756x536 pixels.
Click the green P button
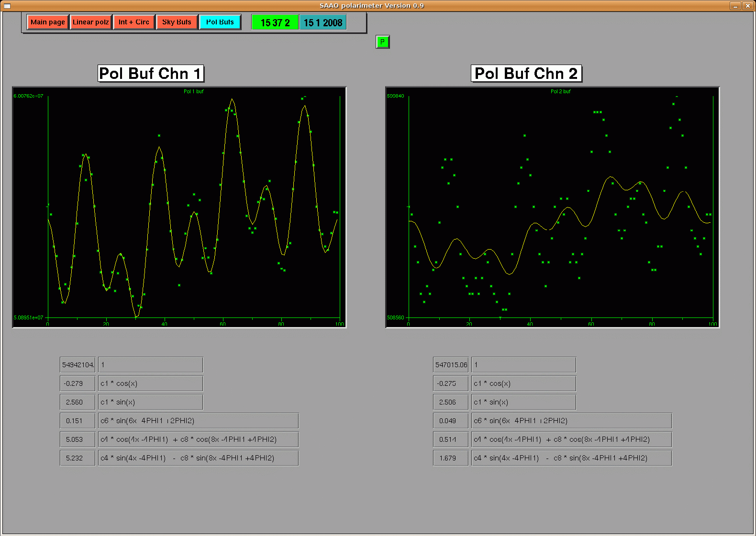point(382,42)
